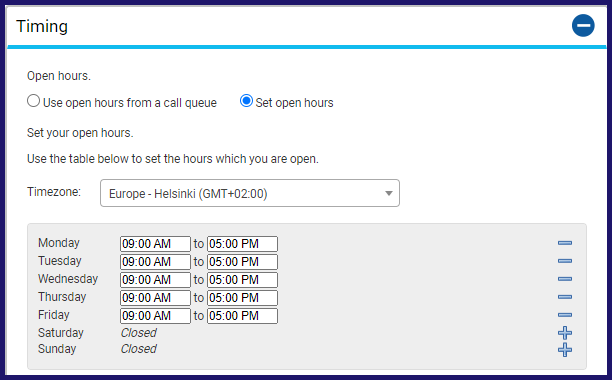Click Friday start time 09:00 AM field

tap(155, 316)
